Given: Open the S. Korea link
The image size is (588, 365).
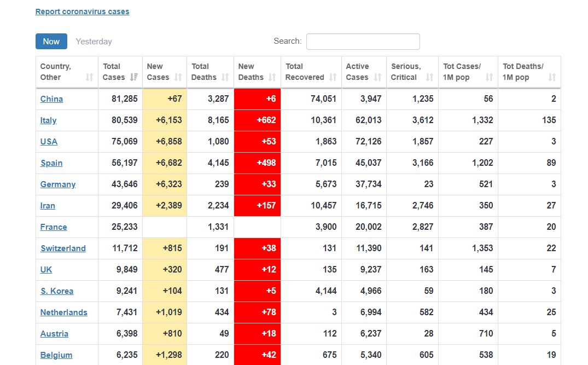Looking at the screenshot, I should click(57, 291).
